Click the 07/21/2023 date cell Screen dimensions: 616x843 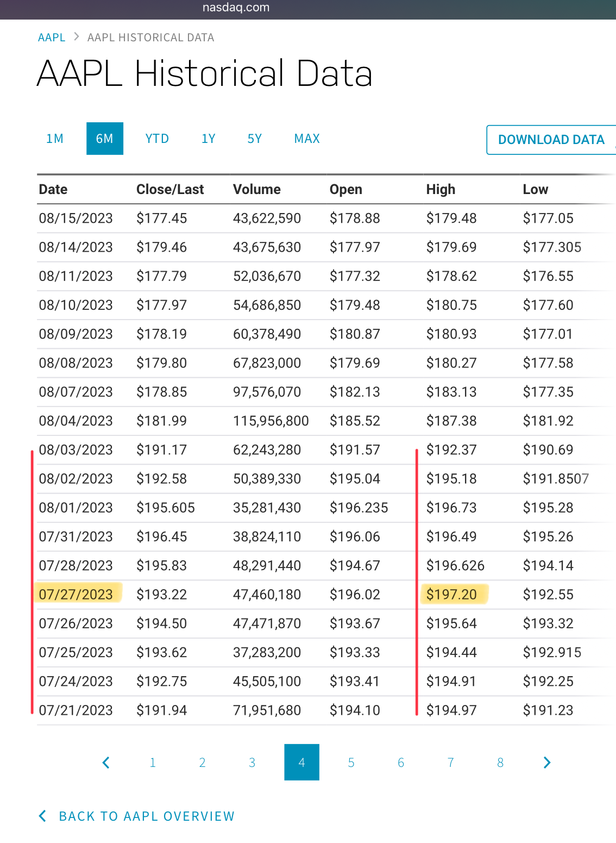tap(76, 710)
